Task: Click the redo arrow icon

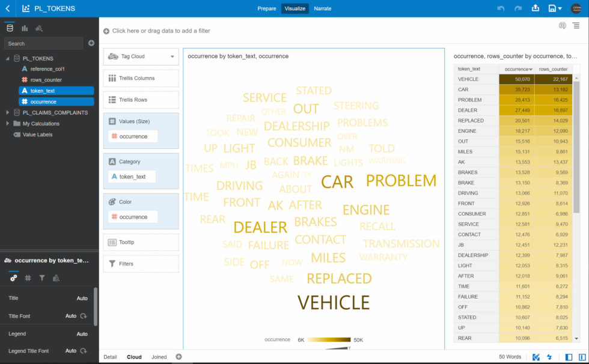Action: point(518,8)
